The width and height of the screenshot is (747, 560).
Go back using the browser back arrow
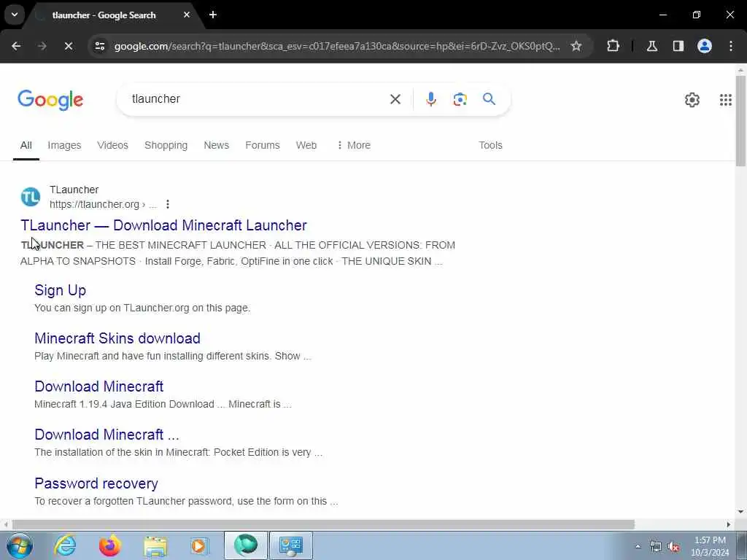pos(16,46)
